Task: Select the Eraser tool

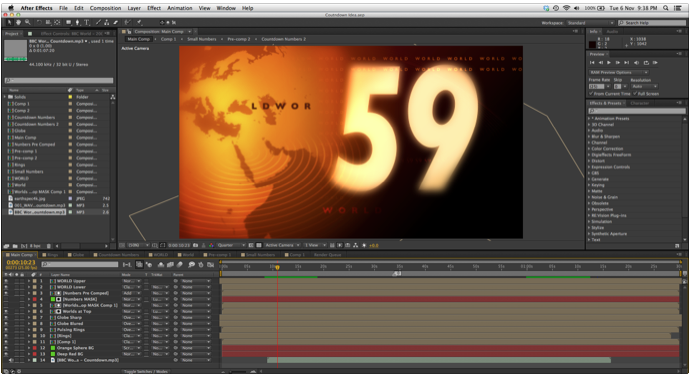Action: [x=115, y=22]
